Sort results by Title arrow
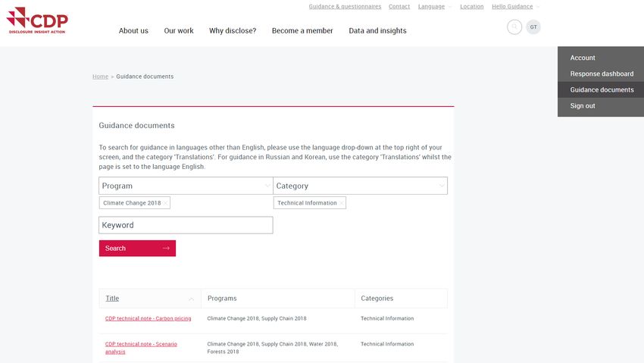Image resolution: width=644 pixels, height=363 pixels. pos(191,299)
